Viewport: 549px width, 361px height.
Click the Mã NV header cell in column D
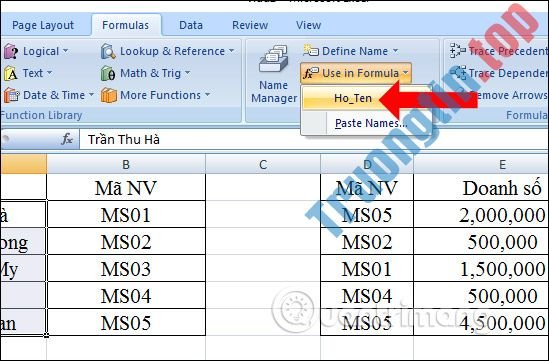coord(367,188)
